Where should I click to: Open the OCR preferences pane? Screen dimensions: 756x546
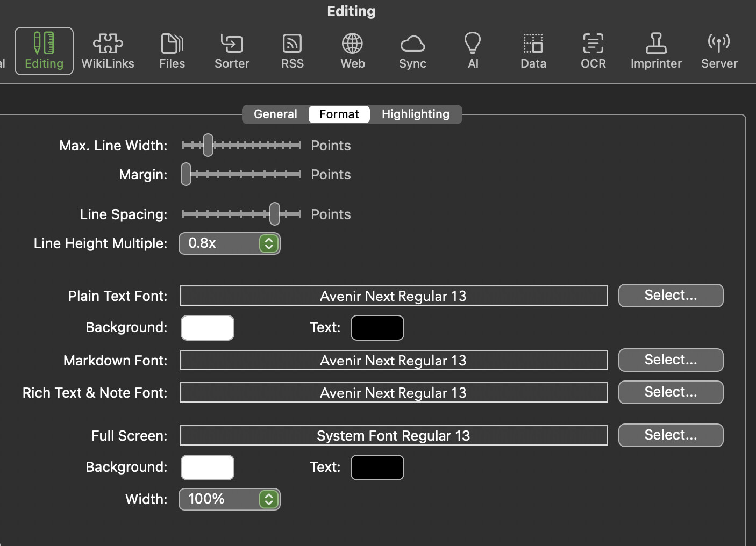[593, 52]
